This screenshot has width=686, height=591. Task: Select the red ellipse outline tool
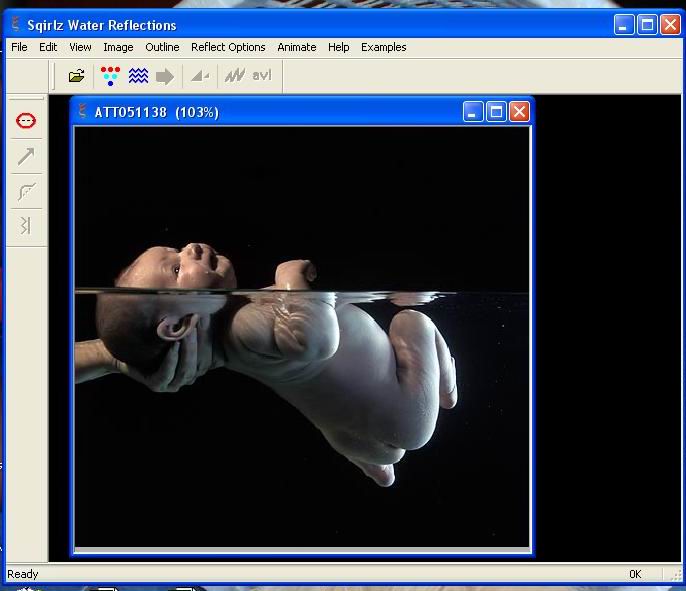pyautogui.click(x=26, y=120)
